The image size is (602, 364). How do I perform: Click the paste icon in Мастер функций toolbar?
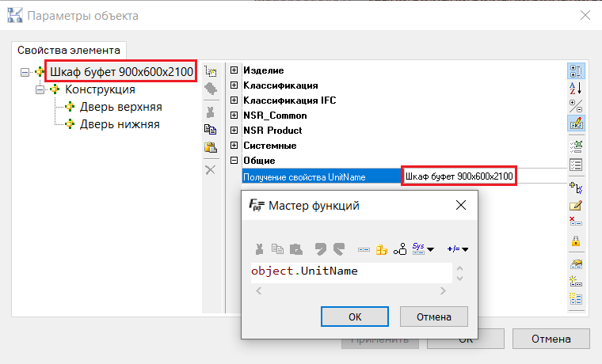tap(296, 249)
